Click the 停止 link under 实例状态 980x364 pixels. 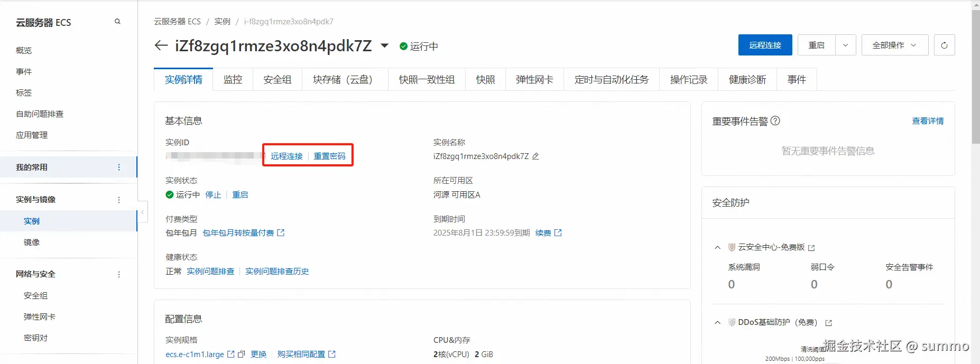(x=213, y=194)
